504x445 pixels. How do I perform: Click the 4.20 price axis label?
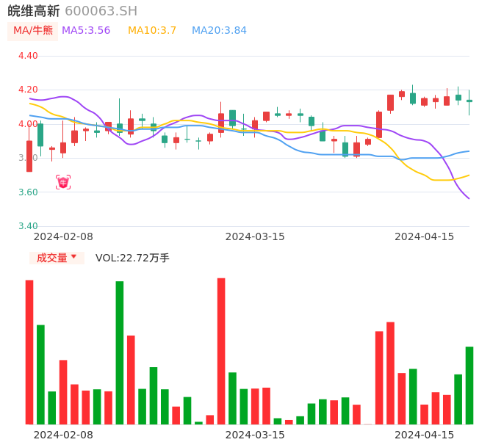(28, 90)
